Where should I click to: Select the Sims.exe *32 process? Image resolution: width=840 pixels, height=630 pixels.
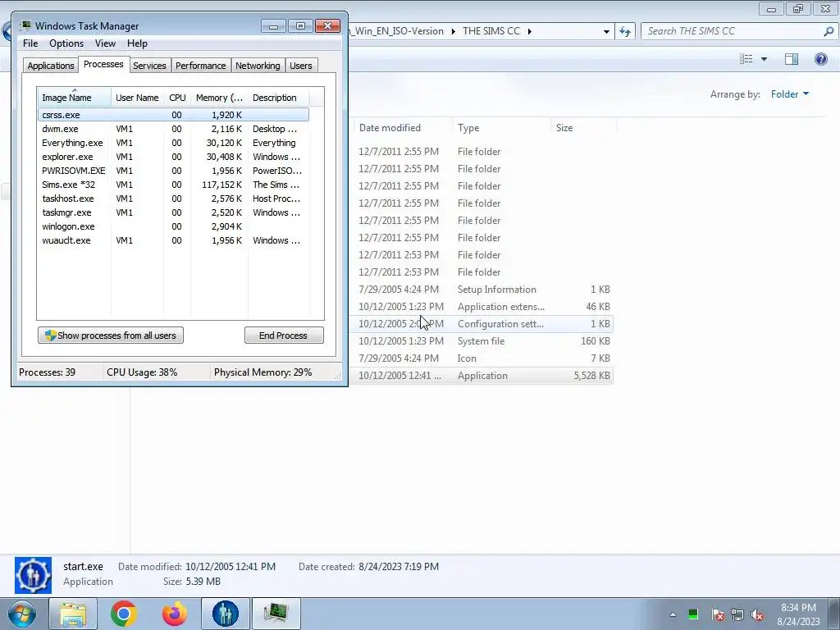(x=173, y=185)
